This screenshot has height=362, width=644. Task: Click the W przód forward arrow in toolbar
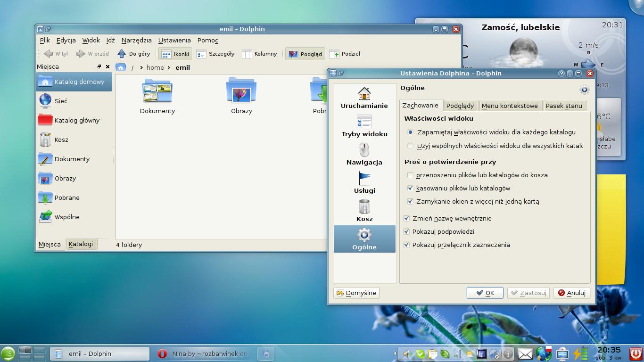[92, 54]
